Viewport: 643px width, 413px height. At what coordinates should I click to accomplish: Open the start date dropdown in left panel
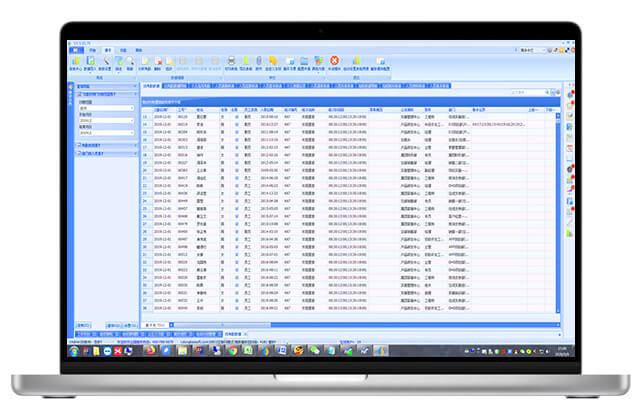tap(130, 120)
